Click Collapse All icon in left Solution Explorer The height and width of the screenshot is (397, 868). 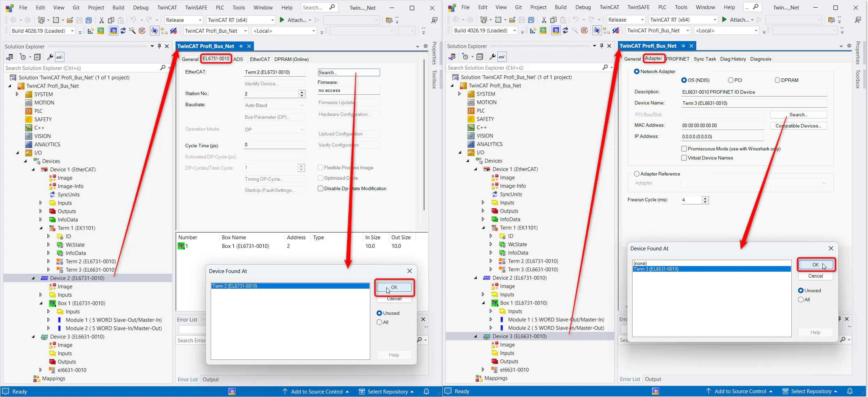[38, 57]
